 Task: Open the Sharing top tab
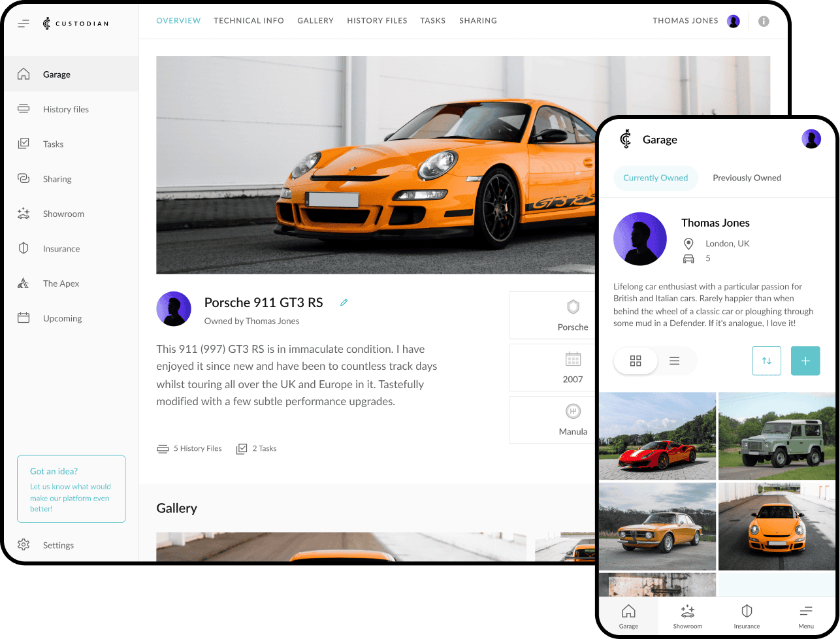[x=478, y=21]
